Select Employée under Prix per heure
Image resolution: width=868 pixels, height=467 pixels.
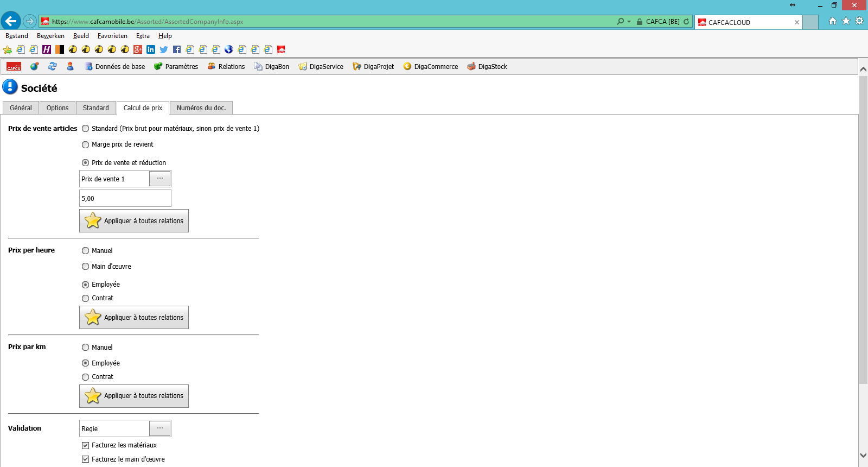coord(85,285)
